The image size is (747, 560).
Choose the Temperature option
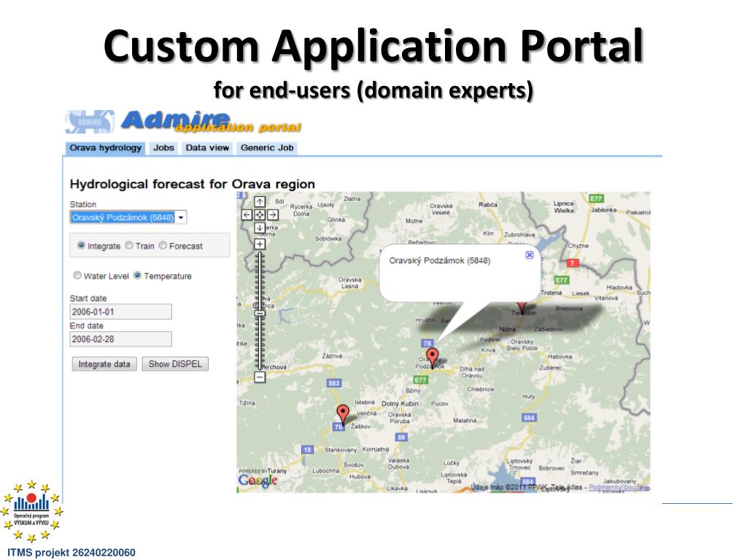(137, 275)
